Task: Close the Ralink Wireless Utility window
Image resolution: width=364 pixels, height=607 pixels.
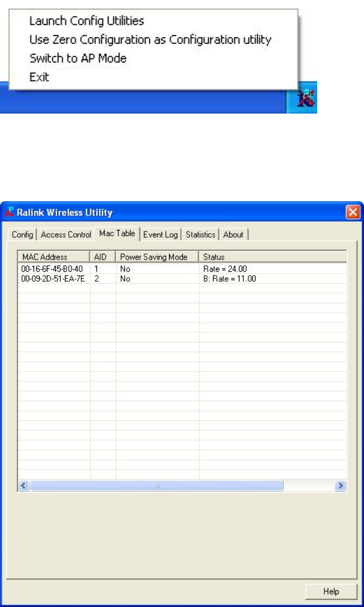Action: coord(353,212)
